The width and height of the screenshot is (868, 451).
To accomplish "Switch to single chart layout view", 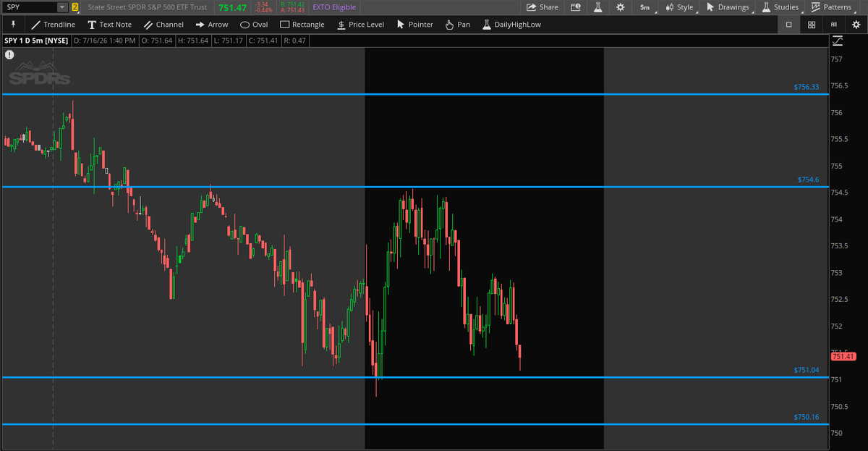I will 788,24.
